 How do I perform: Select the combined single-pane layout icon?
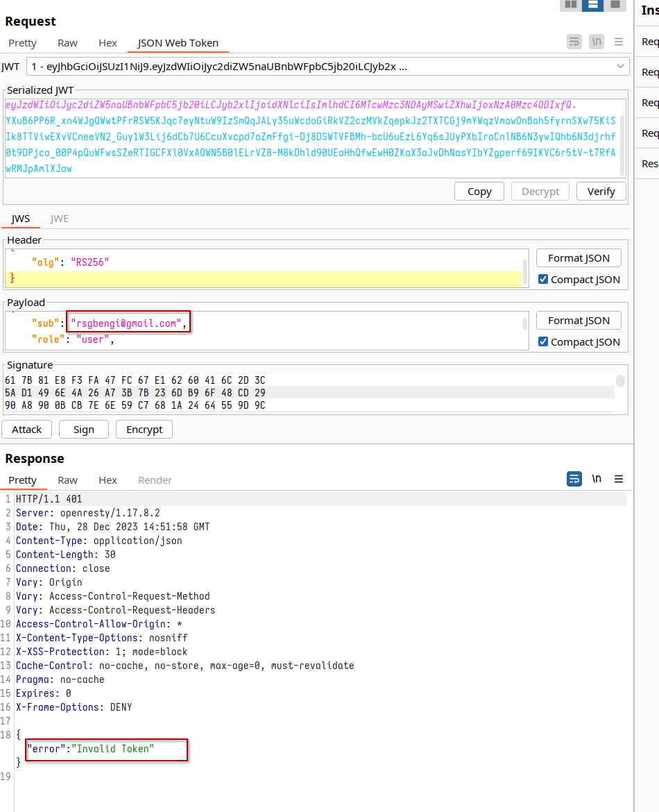coord(614,5)
